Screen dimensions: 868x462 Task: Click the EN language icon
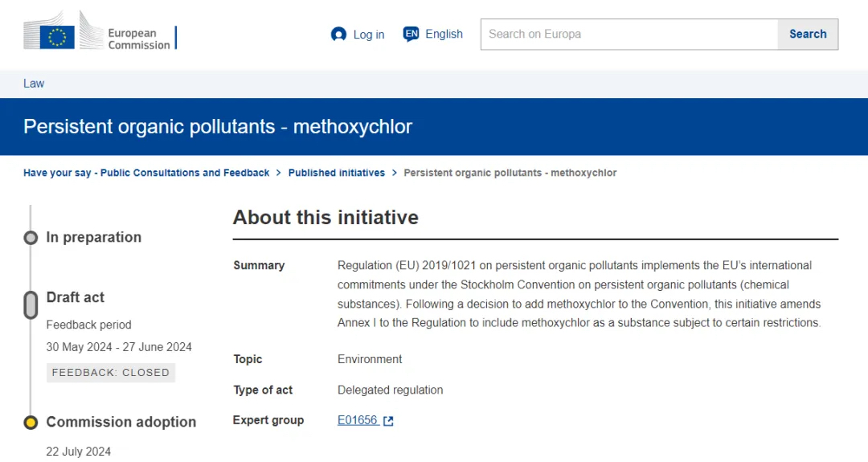pos(411,34)
